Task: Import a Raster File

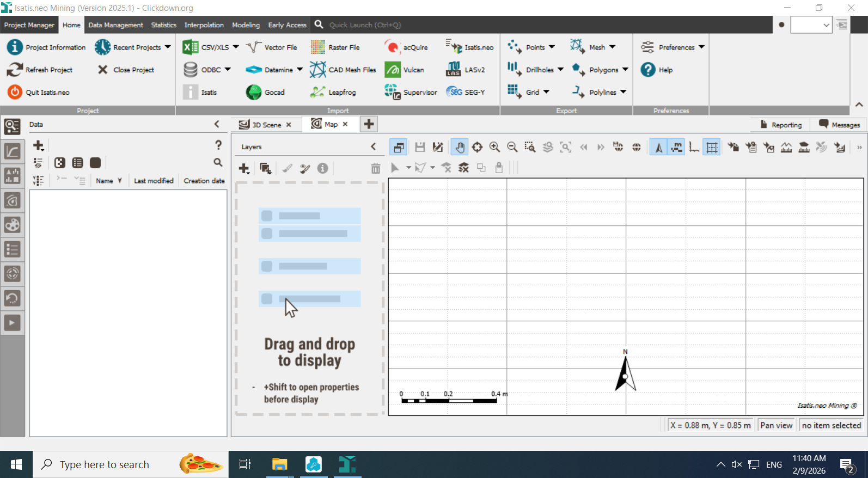Action: click(335, 47)
